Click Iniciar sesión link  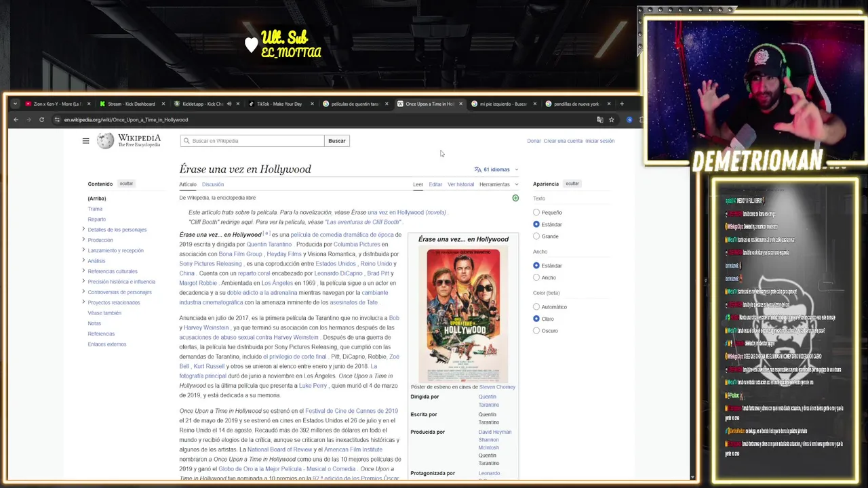[599, 141]
